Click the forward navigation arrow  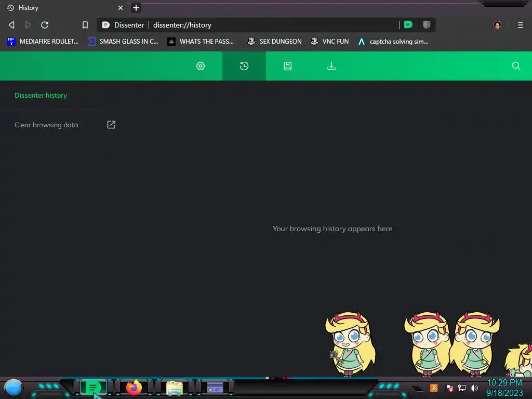point(28,25)
